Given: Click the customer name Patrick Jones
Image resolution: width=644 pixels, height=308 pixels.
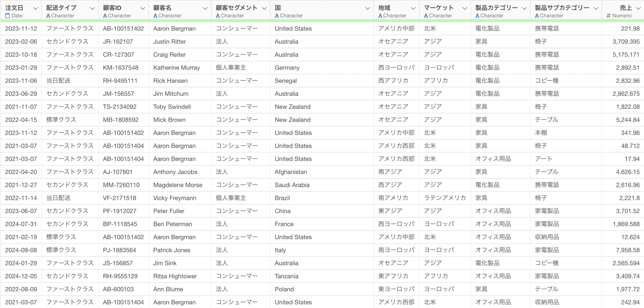Looking at the screenshot, I should tap(172, 250).
